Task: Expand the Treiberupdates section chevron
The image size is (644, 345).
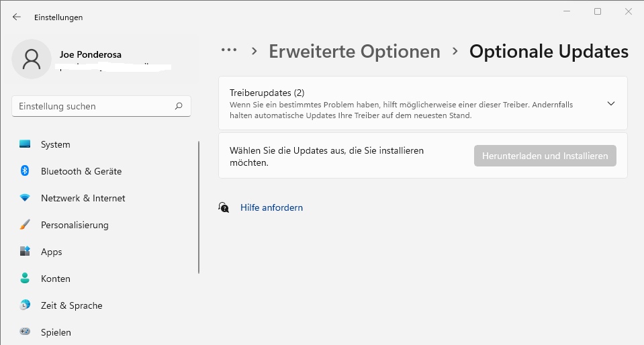Action: click(x=610, y=103)
